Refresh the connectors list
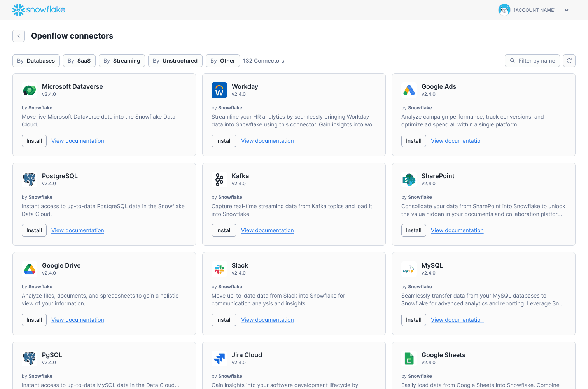Image resolution: width=588 pixels, height=389 pixels. [569, 61]
